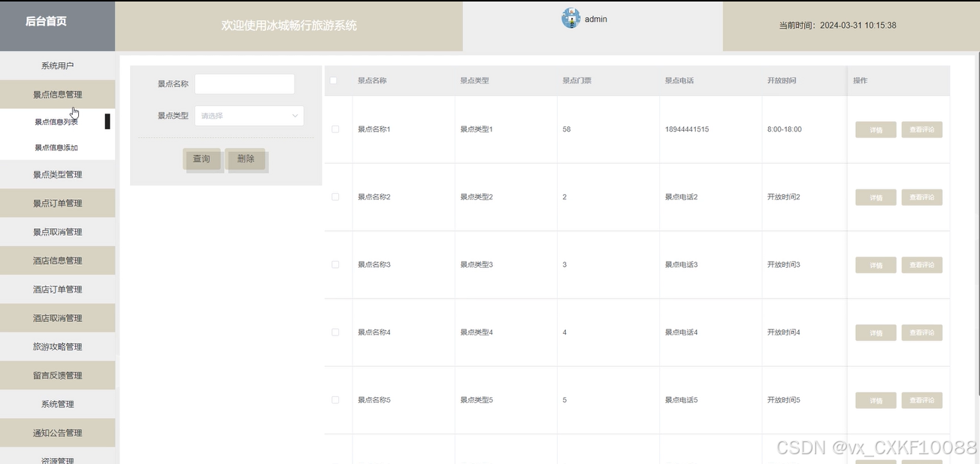The width and height of the screenshot is (980, 464).
Task: Click the 景点名称 column header
Action: 372,80
